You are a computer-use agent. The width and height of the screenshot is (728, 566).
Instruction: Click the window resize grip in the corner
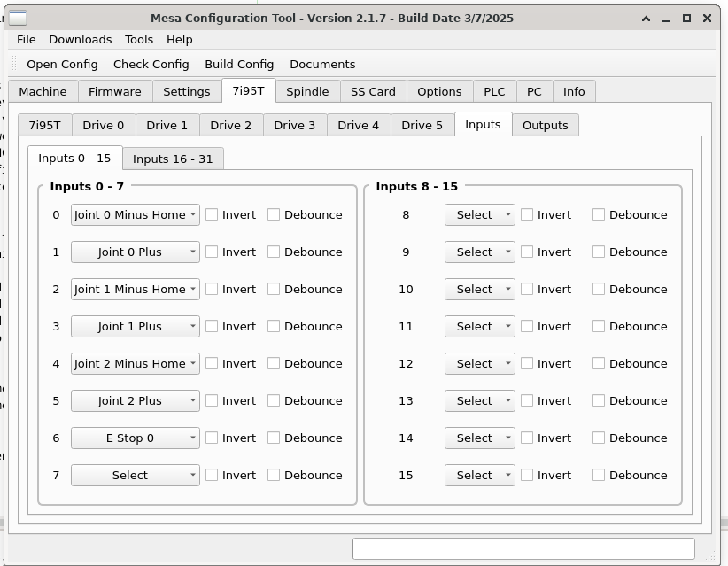point(710,555)
